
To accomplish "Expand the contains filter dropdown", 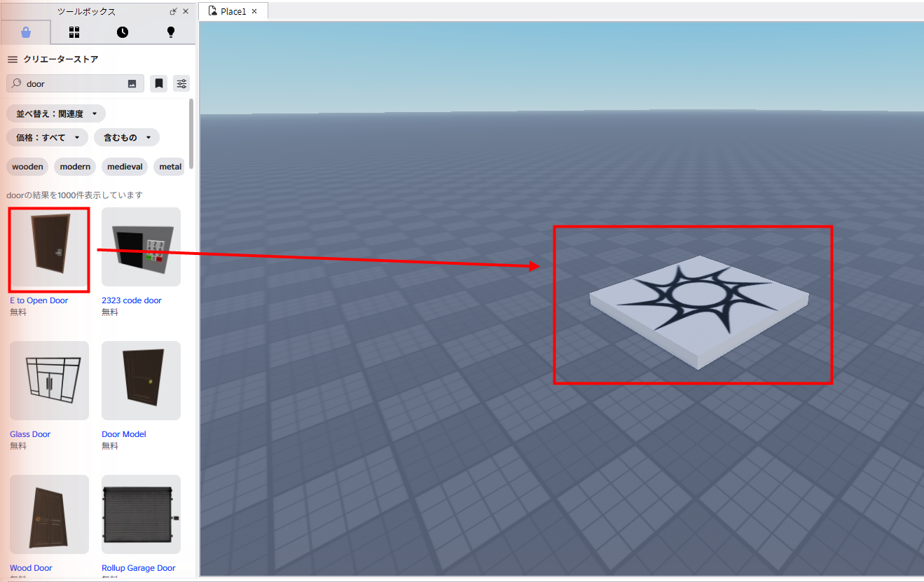I will point(127,137).
